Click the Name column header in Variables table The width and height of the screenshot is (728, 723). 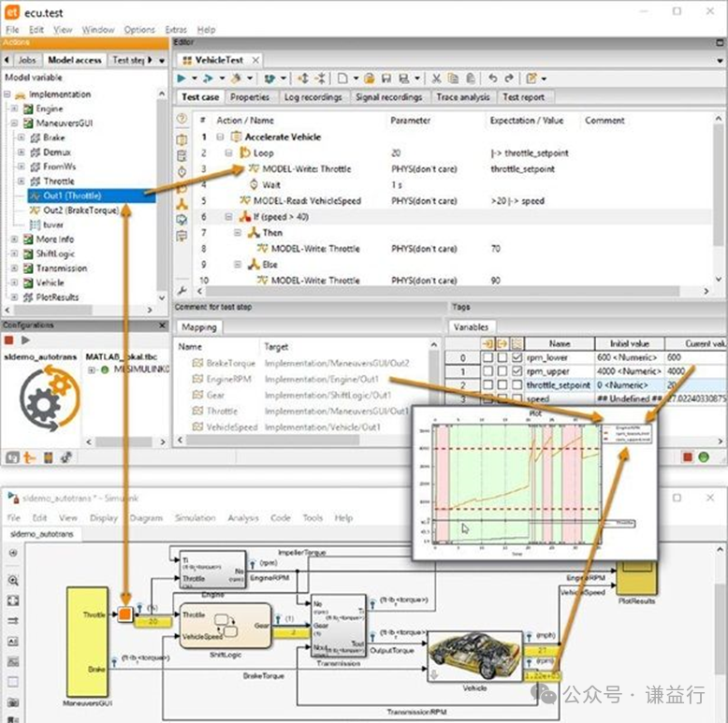560,343
